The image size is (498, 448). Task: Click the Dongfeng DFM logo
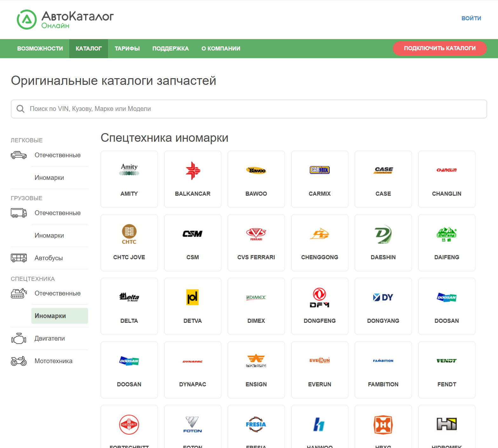pos(320,298)
